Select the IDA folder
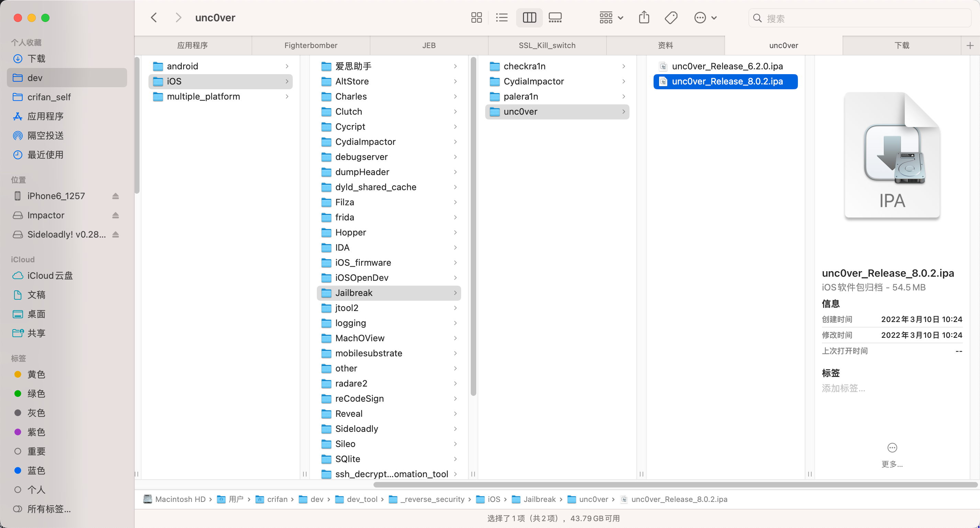980x528 pixels. click(389, 248)
